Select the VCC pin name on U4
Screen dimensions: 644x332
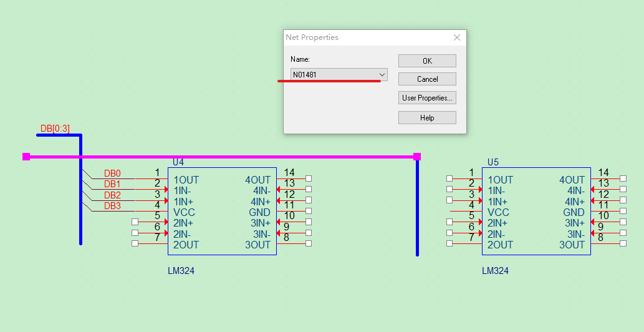pyautogui.click(x=184, y=212)
